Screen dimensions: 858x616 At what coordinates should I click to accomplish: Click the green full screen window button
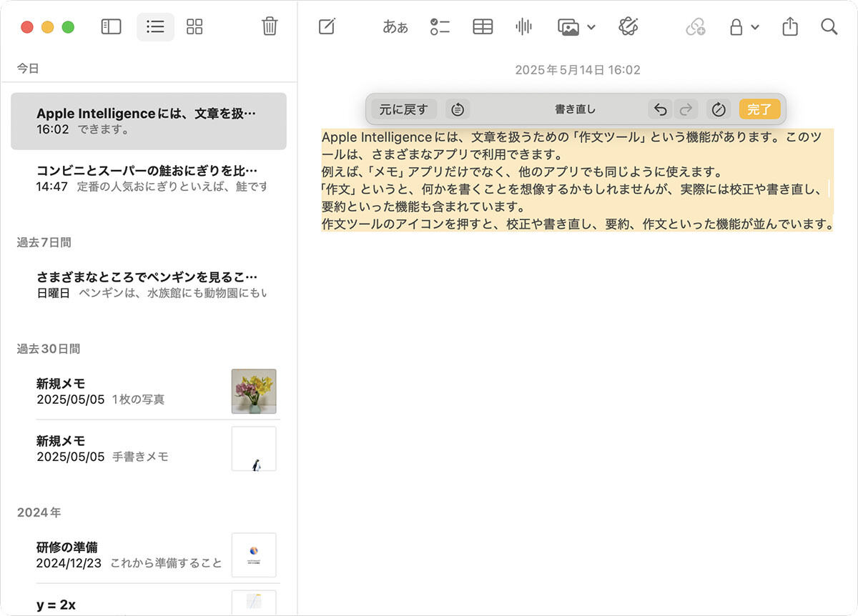(x=68, y=27)
